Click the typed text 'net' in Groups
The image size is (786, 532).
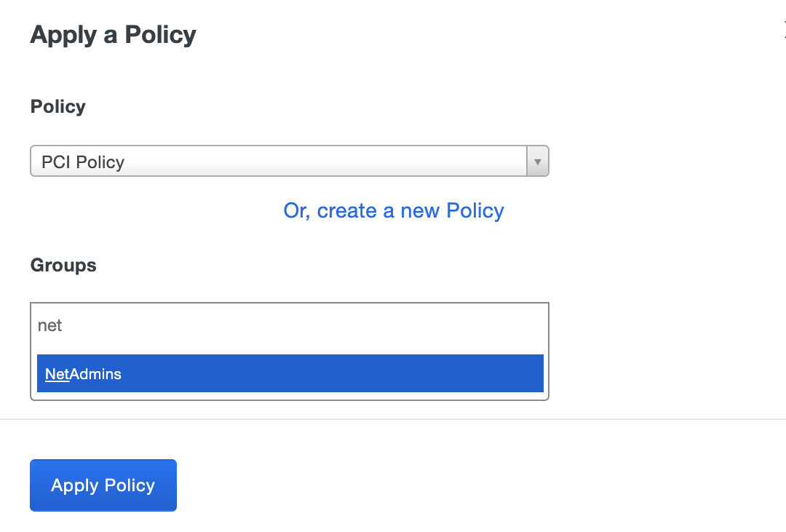49,325
